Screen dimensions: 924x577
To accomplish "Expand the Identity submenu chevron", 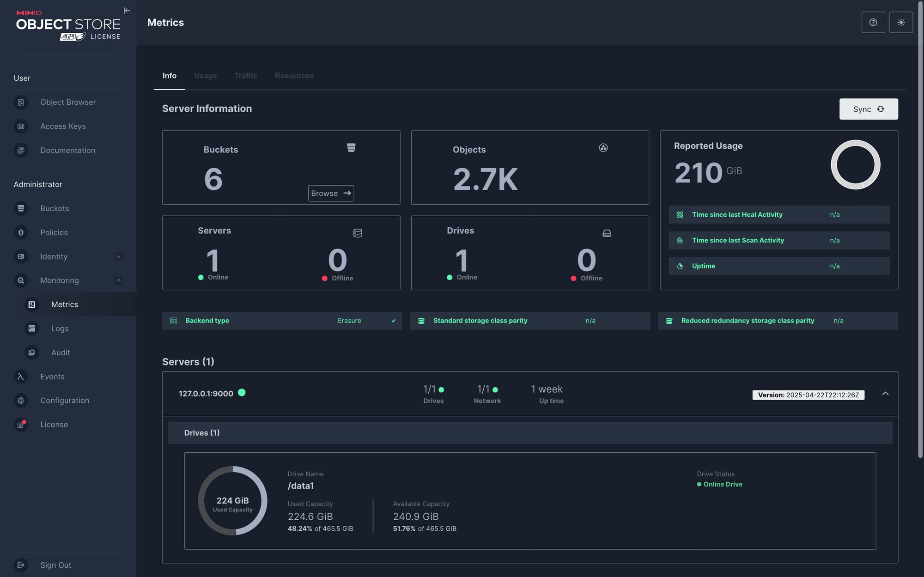I will point(119,256).
